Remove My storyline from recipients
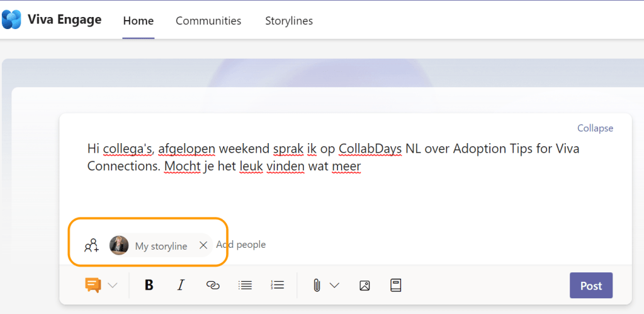Image resolution: width=644 pixels, height=314 pixels. tap(203, 245)
